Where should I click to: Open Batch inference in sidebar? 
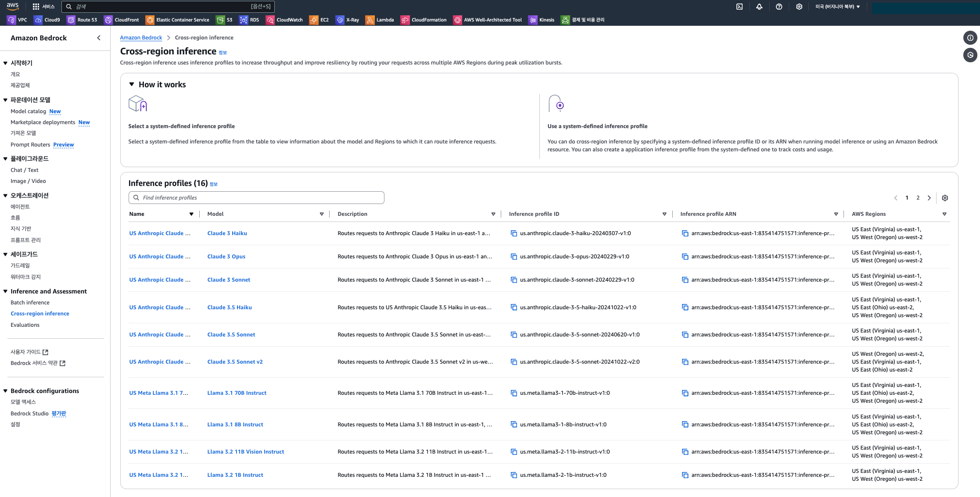(30, 303)
